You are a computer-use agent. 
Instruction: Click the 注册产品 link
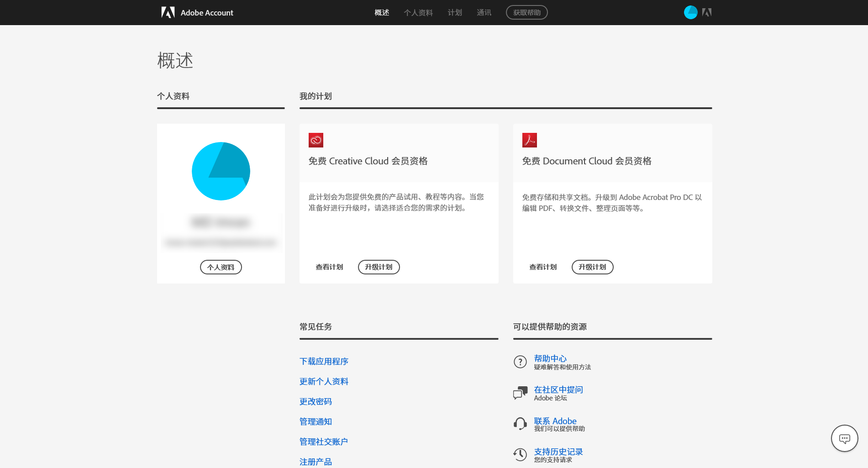316,462
